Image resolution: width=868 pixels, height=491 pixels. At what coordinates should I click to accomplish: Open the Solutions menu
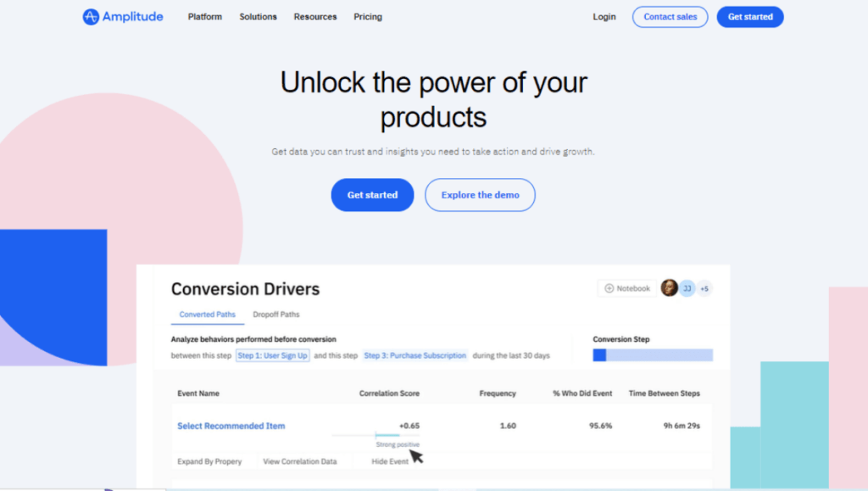pyautogui.click(x=258, y=17)
